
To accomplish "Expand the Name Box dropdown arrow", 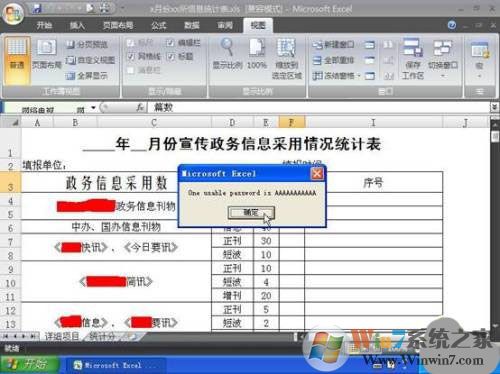I will coord(93,108).
